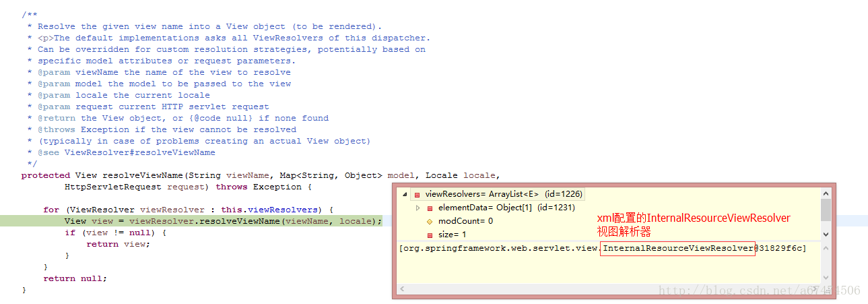Click the red field icon beside size
The image size is (868, 304).
pos(430,235)
